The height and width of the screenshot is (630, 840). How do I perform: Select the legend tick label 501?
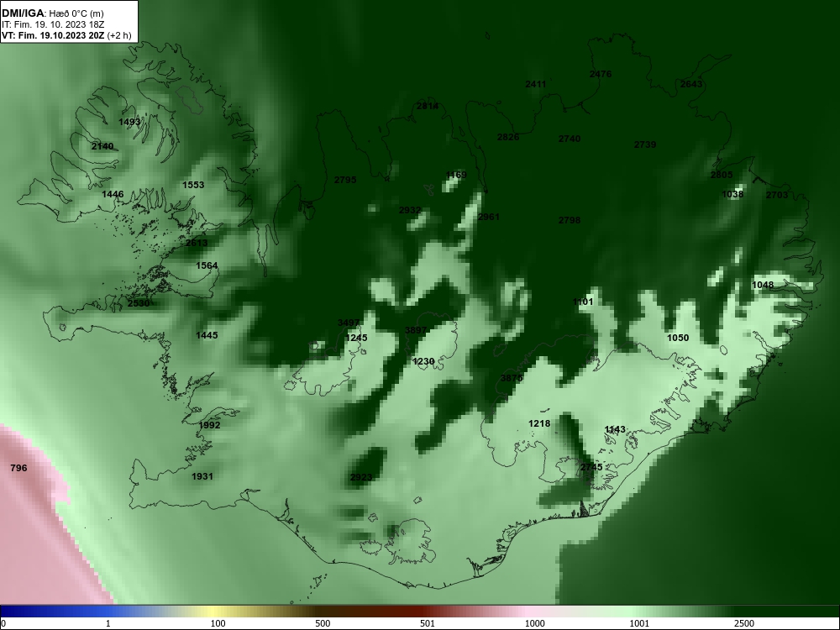(x=428, y=623)
